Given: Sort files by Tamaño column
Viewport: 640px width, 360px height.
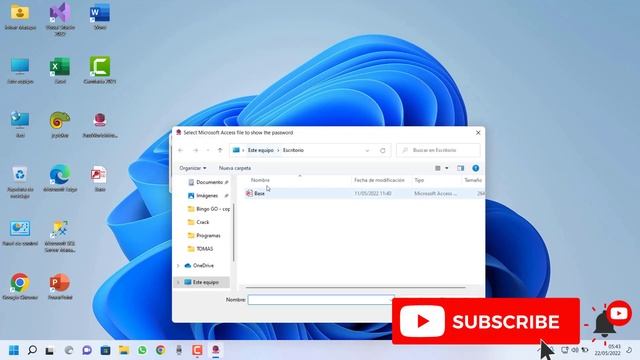Looking at the screenshot, I should tap(473, 180).
